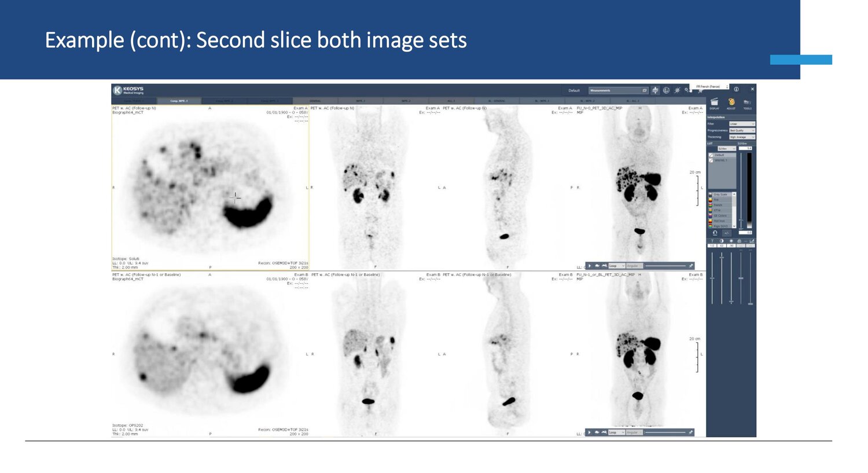868x473 pixels.
Task: Open the Measurements dropdown in top bar
Action: coord(618,90)
